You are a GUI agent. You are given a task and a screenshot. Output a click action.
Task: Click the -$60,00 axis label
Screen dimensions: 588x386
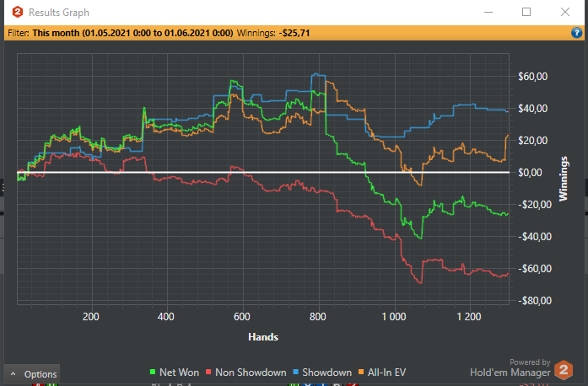tap(535, 269)
